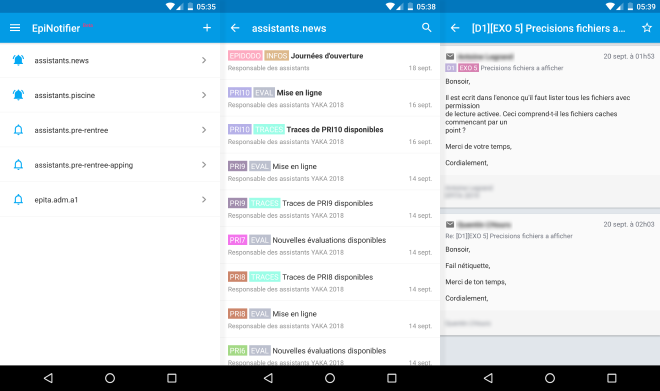Star the Precisions fichiers thread

647,28
